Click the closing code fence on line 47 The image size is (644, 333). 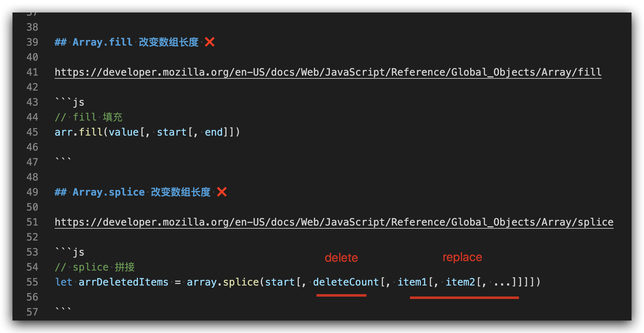coord(63,160)
